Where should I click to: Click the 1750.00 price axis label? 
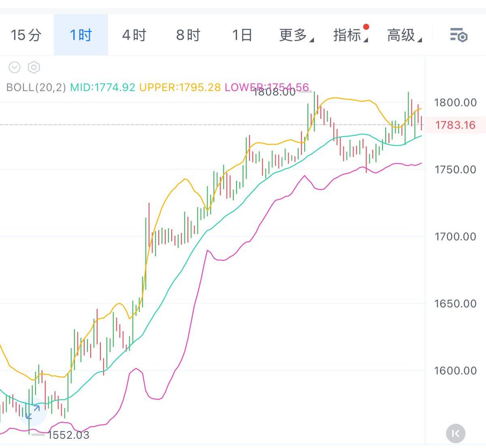[455, 169]
